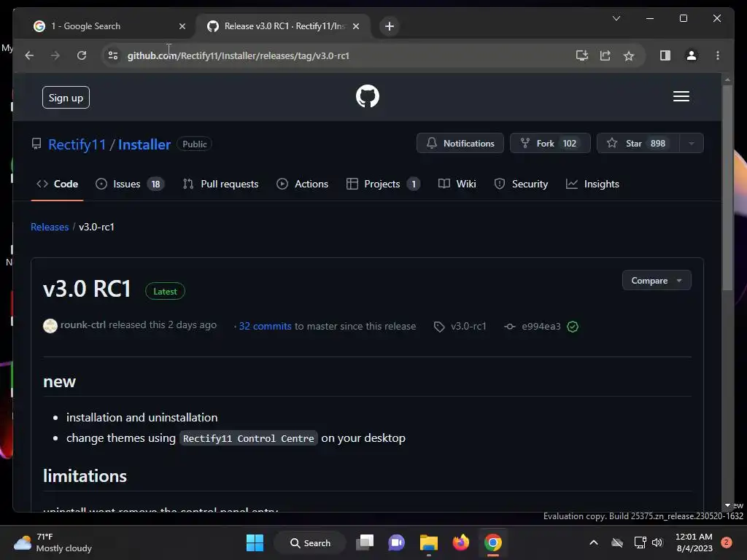Open the Installer repository link
The image size is (747, 560).
(x=144, y=144)
